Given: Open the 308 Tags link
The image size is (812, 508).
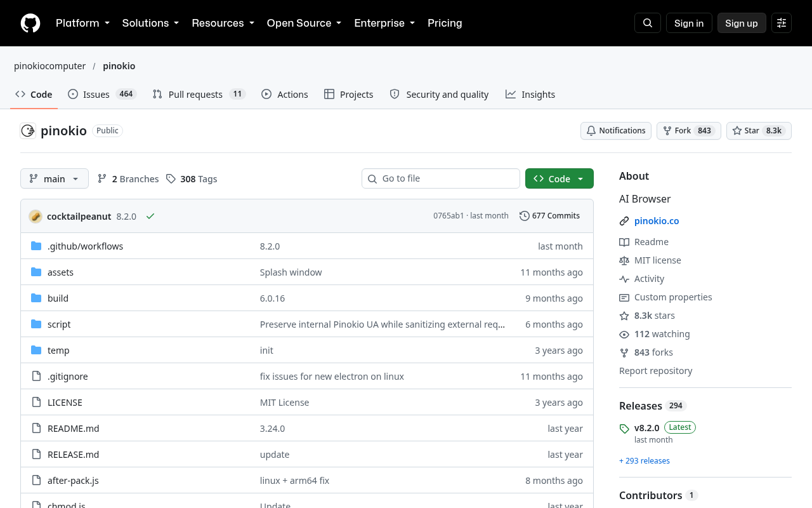Looking at the screenshot, I should coord(192,179).
